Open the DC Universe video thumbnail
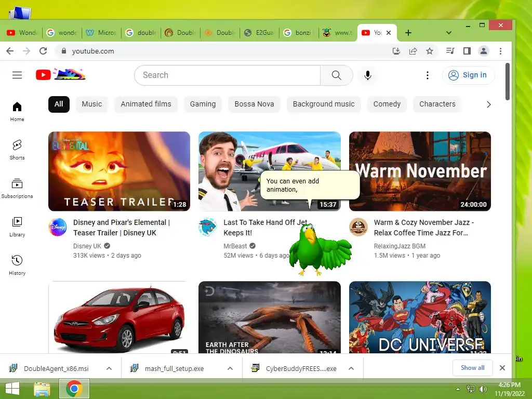 click(420, 317)
